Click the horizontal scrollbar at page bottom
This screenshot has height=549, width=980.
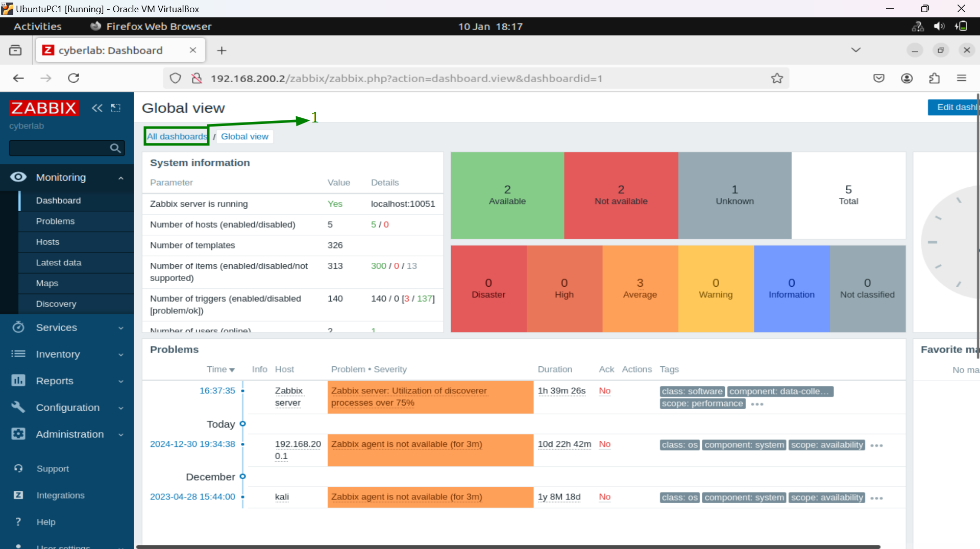pos(508,546)
